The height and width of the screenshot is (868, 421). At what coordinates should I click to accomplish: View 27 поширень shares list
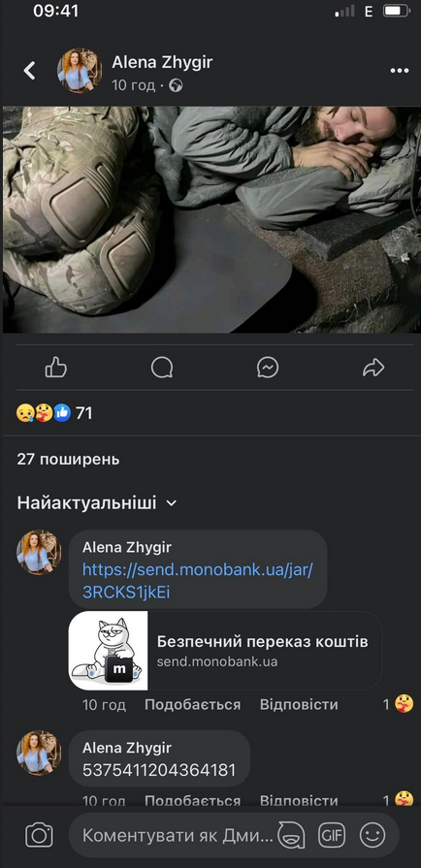click(68, 459)
